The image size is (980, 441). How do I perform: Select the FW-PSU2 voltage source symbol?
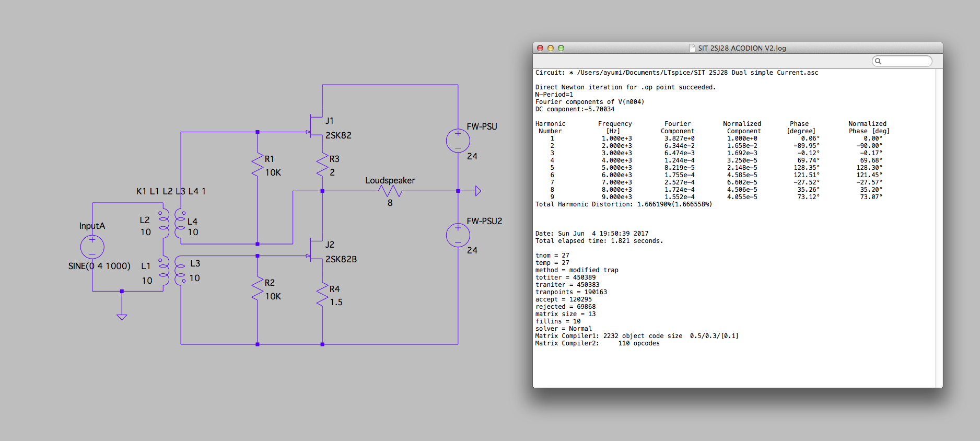pyautogui.click(x=458, y=235)
